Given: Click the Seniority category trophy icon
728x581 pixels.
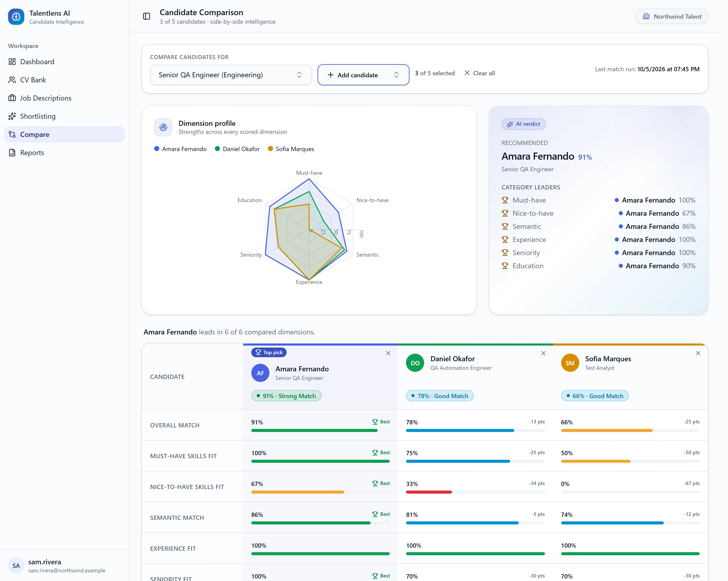Looking at the screenshot, I should (x=505, y=253).
